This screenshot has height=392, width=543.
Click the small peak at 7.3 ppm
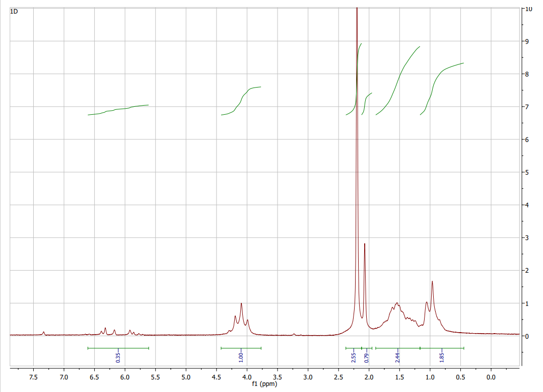point(43,332)
